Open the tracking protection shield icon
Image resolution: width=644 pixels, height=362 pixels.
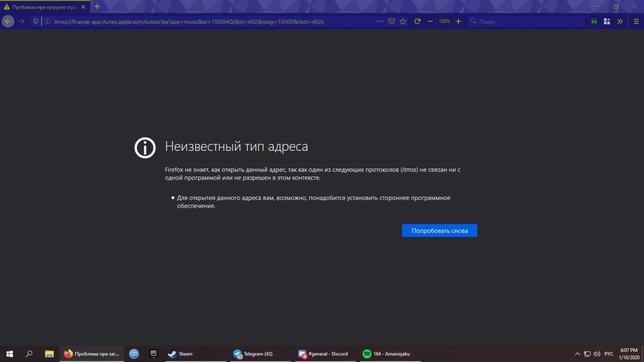click(x=36, y=21)
